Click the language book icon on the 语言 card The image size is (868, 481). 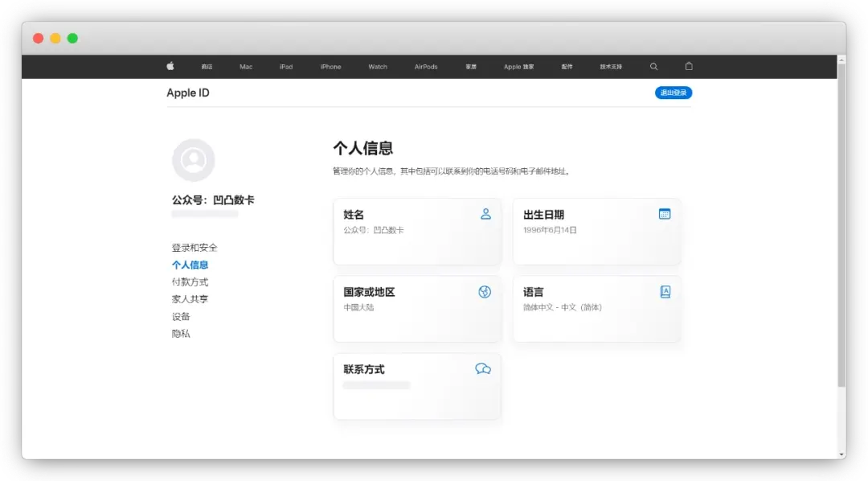point(665,291)
